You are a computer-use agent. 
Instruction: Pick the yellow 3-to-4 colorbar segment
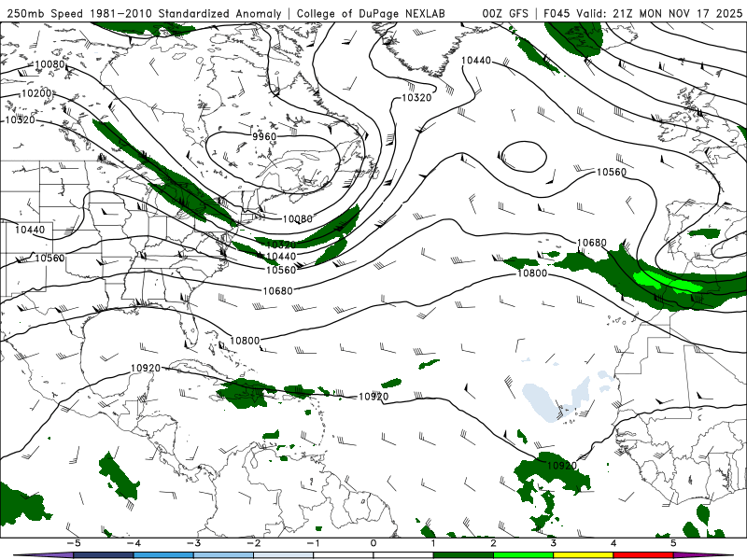(583, 555)
